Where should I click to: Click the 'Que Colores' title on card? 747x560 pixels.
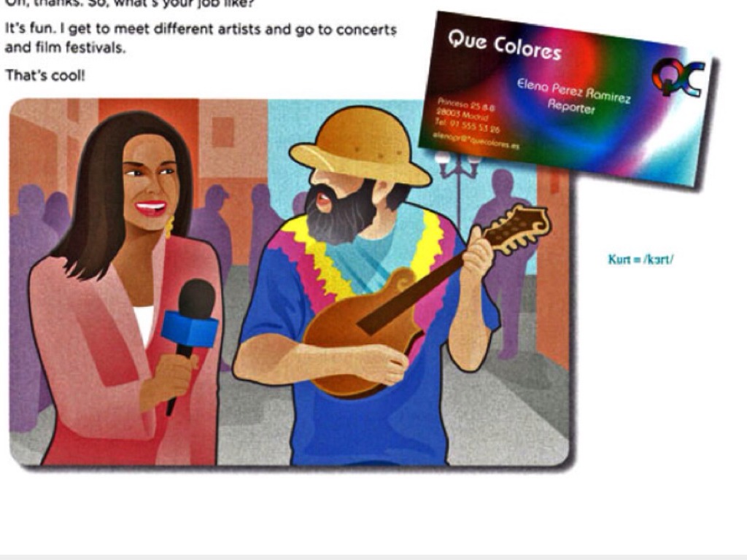pos(505,45)
